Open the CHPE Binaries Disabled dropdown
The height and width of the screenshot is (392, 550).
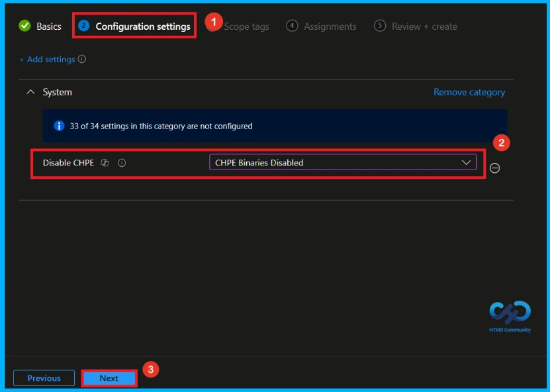[x=343, y=162]
